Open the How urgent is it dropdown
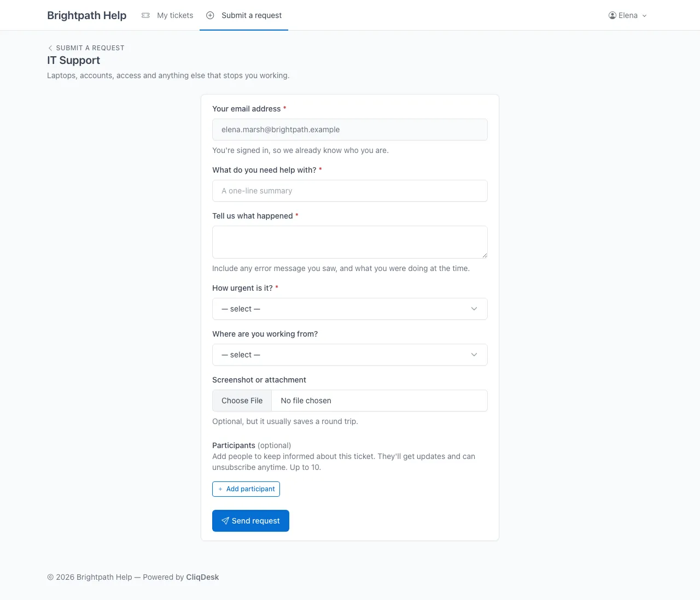700x600 pixels. [350, 309]
